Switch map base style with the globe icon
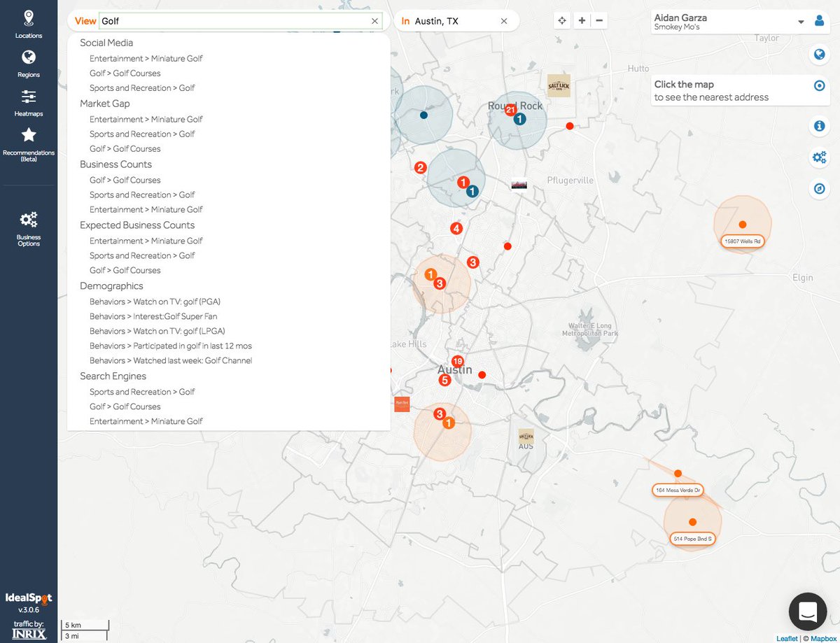The image size is (840, 643). 819,55
